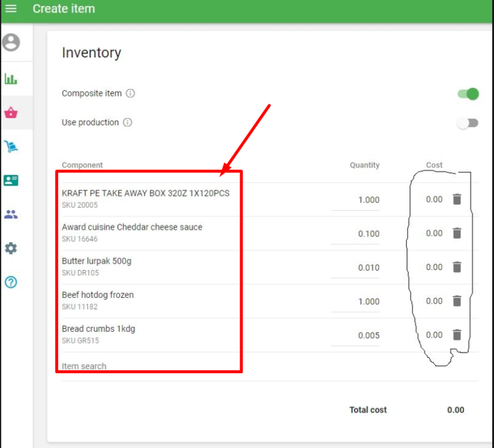
Task: Open Inventory management cart icon
Action: (x=11, y=146)
